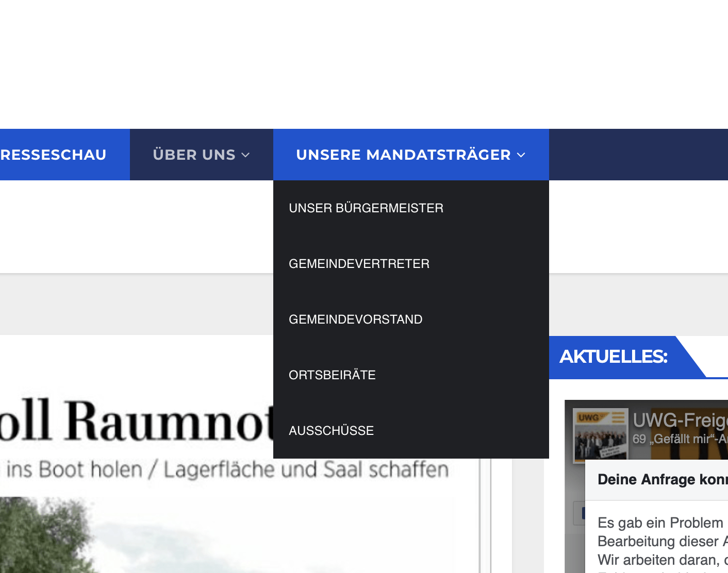Open the Über Uns menu label
The width and height of the screenshot is (728, 573).
coord(194,155)
